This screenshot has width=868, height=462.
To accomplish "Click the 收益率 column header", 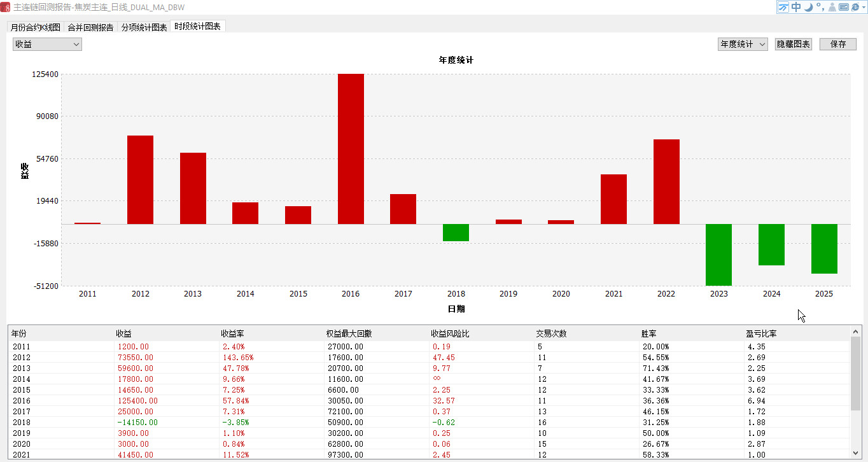I will click(x=232, y=333).
